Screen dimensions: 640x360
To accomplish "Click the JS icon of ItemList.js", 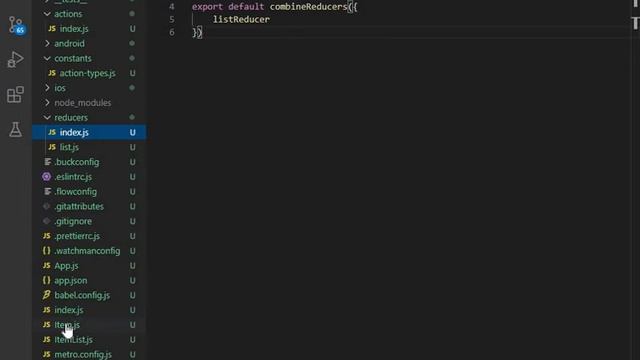I will [47, 339].
